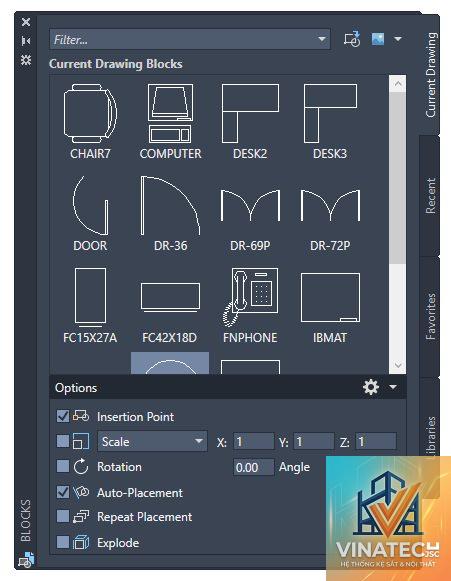Uncheck the Auto-Placement checkbox
The height and width of the screenshot is (581, 451).
tap(63, 492)
